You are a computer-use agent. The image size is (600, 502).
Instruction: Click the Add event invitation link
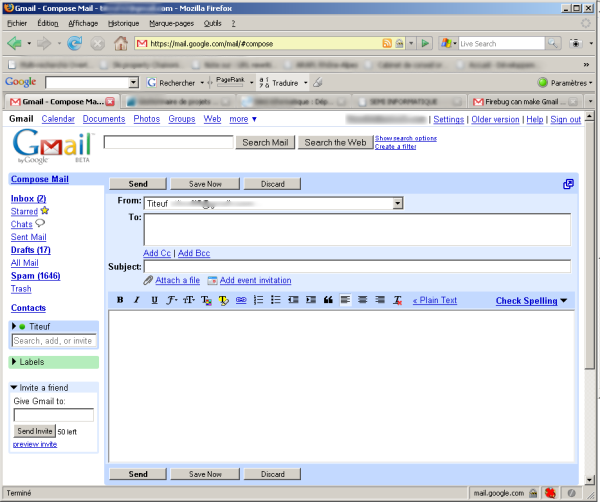[x=255, y=280]
